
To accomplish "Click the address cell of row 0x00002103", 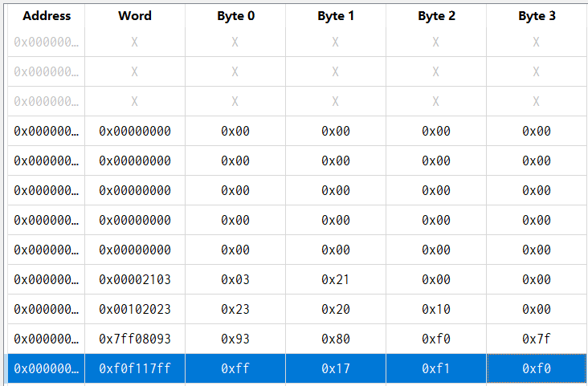I will click(46, 279).
